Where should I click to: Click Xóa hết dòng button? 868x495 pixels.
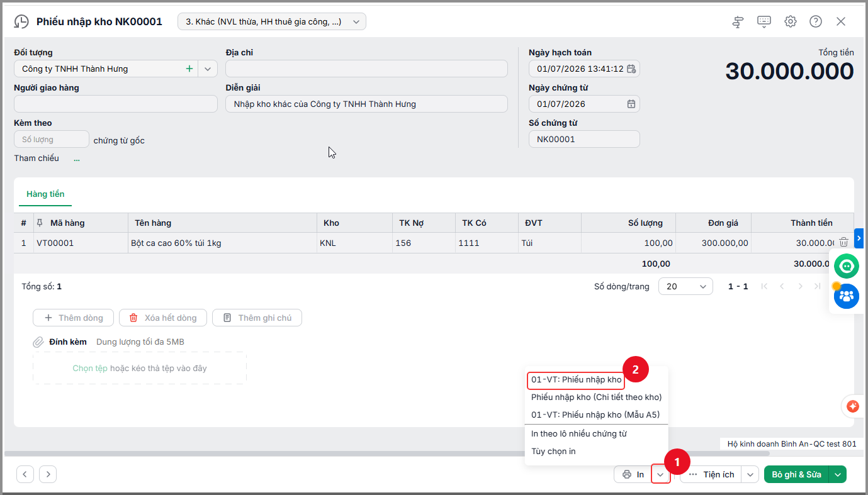162,318
